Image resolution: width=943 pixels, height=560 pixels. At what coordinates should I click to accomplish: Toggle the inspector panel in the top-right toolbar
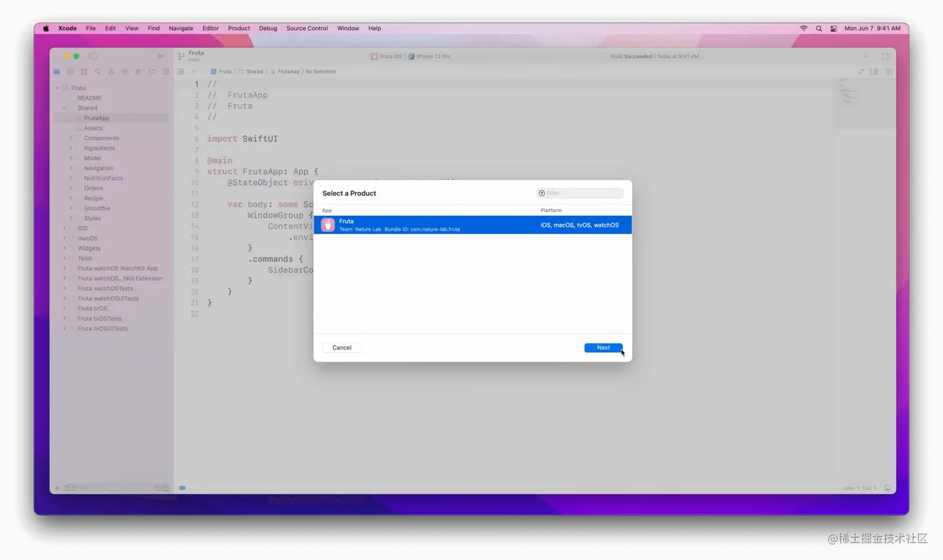(886, 56)
